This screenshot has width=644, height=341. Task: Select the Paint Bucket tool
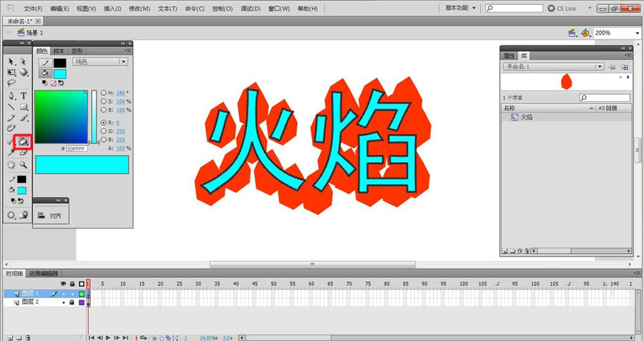(x=23, y=142)
